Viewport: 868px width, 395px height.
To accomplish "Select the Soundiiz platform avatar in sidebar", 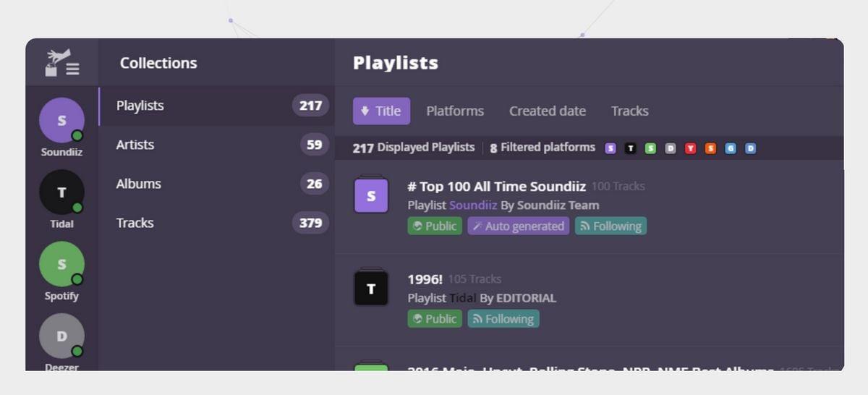I will coord(61,120).
